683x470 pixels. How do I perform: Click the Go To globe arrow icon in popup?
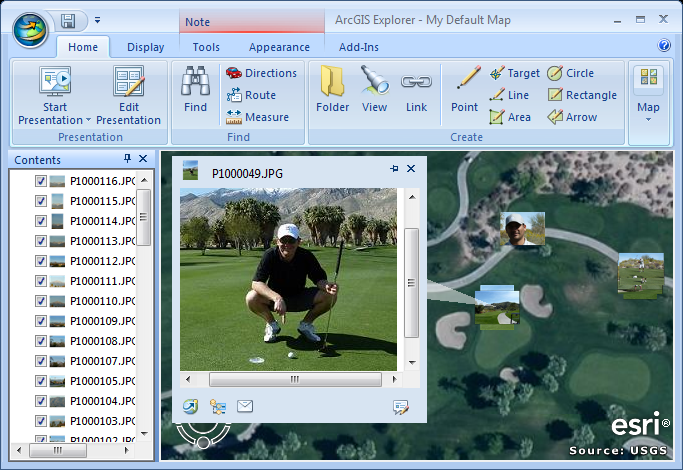[x=190, y=406]
